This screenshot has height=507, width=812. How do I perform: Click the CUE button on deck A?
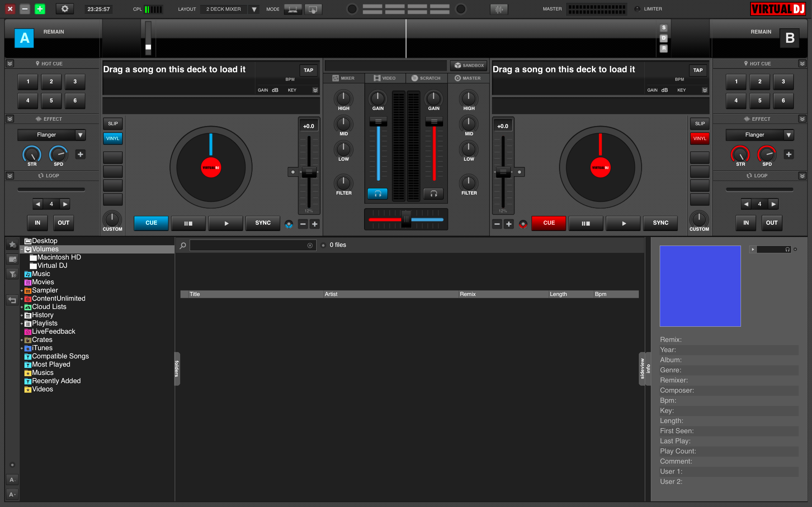(x=151, y=222)
